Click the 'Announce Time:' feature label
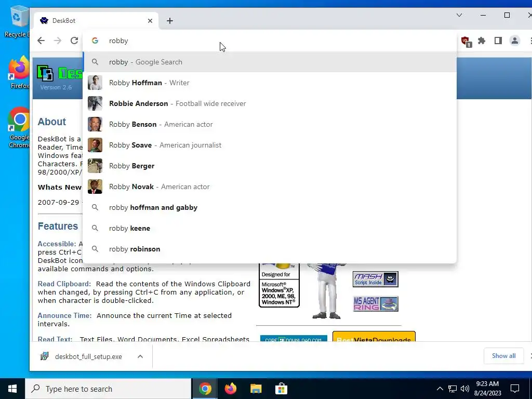 [64, 315]
